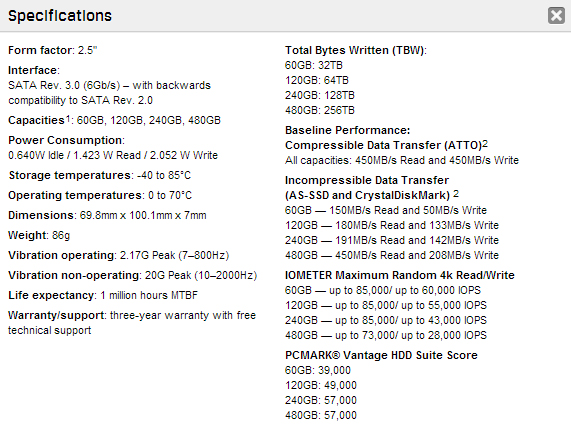
Task: Click the PCMARK Vantage HDD Suite heading
Action: tap(381, 355)
